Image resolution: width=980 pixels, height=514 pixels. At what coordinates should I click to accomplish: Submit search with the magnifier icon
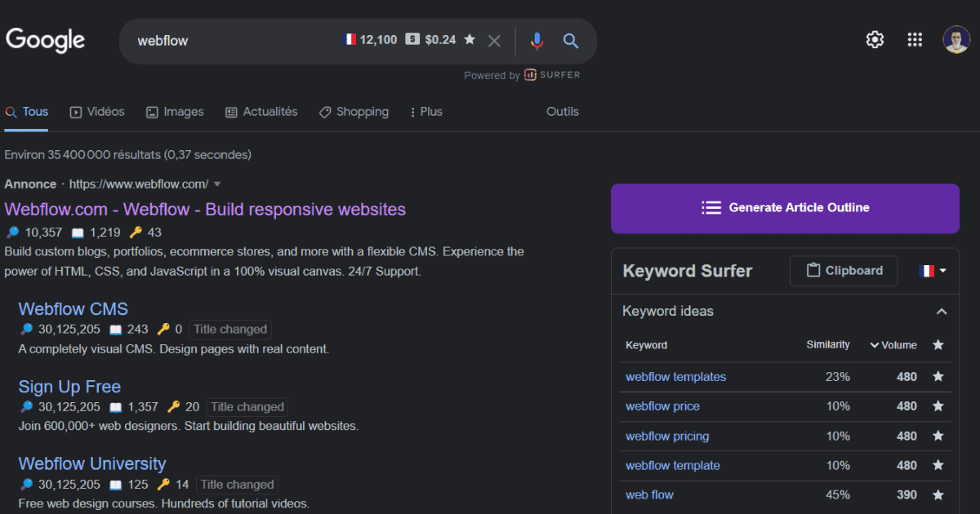tap(571, 40)
